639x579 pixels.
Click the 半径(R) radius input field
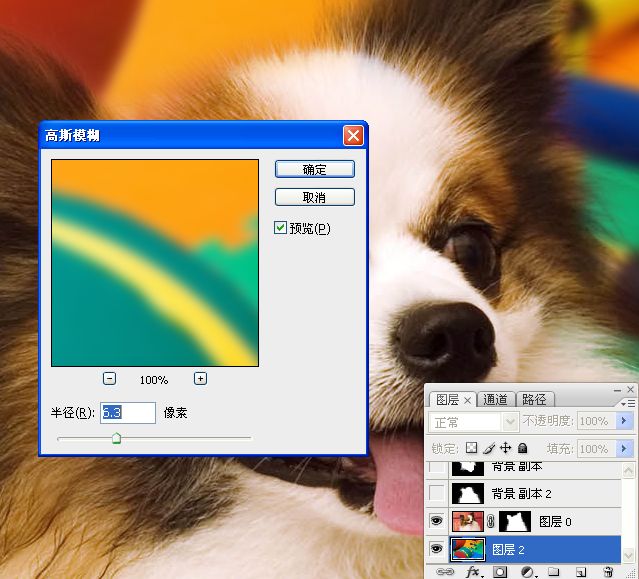(x=128, y=412)
